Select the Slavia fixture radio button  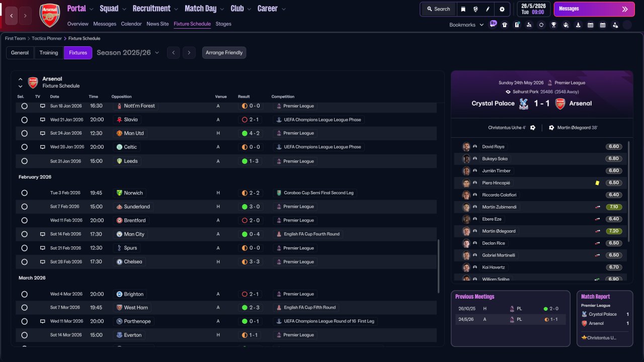tap(24, 120)
